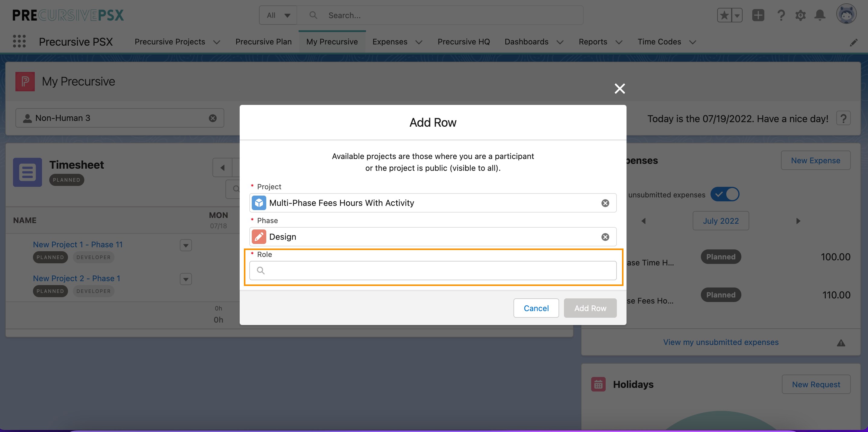
Task: Click the global actions plus icon
Action: pyautogui.click(x=758, y=15)
